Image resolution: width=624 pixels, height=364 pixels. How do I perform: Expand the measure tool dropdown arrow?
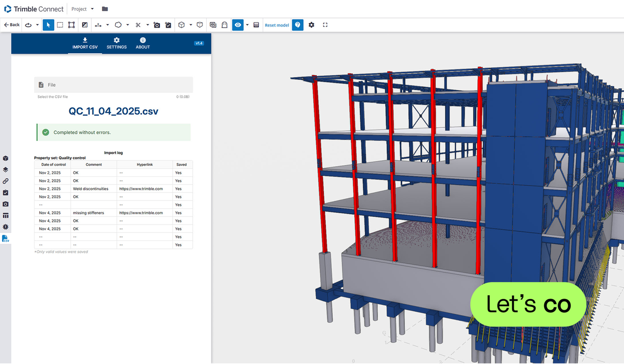(107, 25)
